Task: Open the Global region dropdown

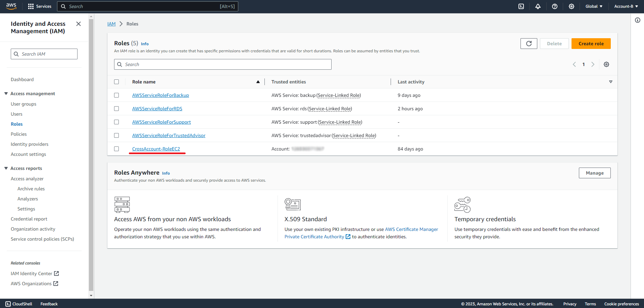Action: (594, 6)
